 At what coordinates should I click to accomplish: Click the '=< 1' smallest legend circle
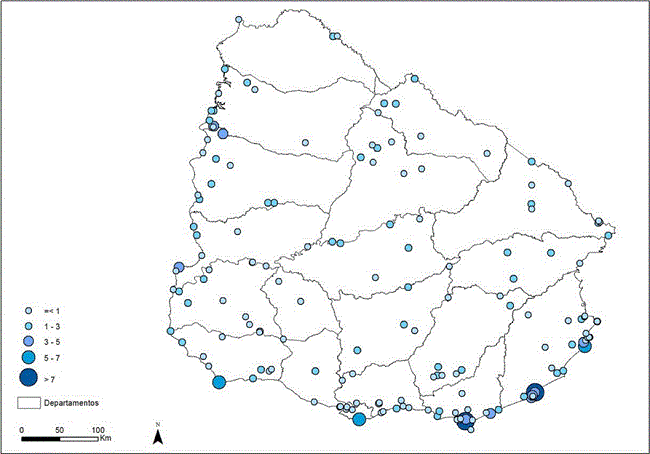pyautogui.click(x=30, y=311)
